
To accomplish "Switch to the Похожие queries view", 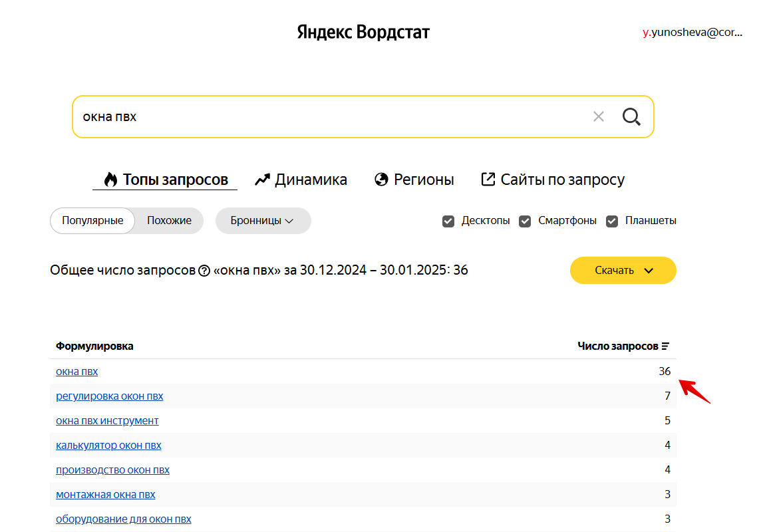I will pyautogui.click(x=168, y=220).
